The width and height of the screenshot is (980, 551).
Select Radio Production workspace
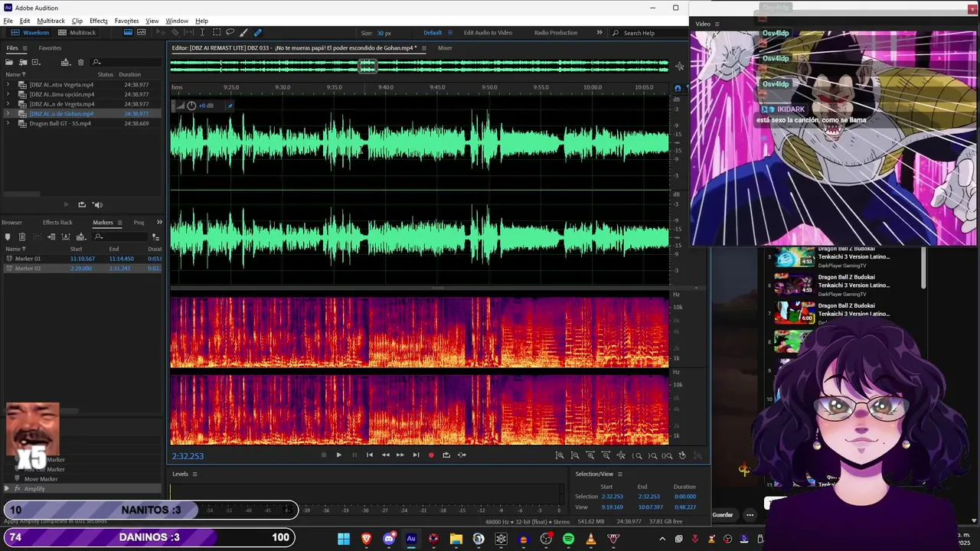[x=556, y=33]
